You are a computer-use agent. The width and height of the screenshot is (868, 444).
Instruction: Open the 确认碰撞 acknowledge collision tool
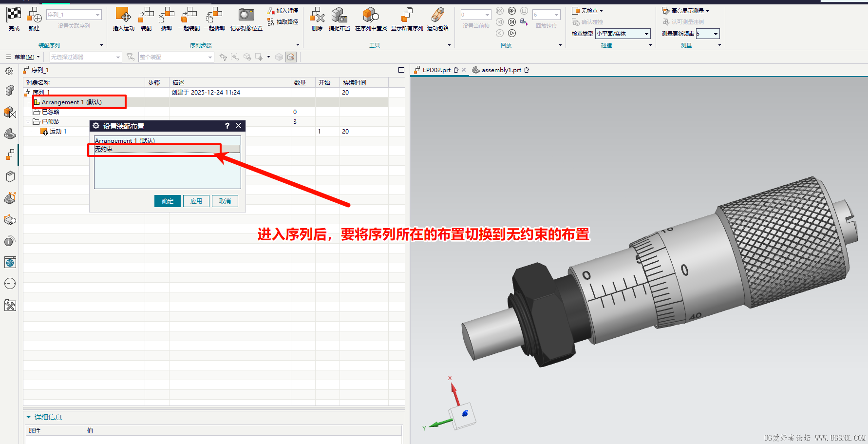pos(587,22)
